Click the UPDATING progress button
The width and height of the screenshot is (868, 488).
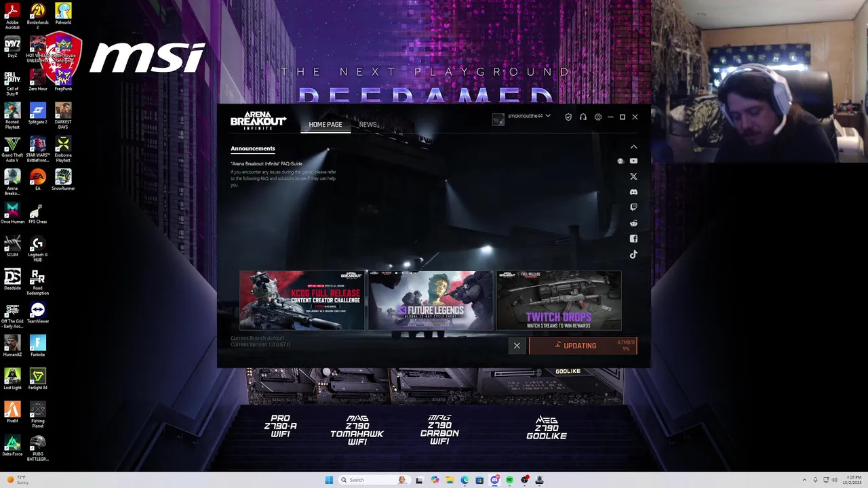coord(583,346)
